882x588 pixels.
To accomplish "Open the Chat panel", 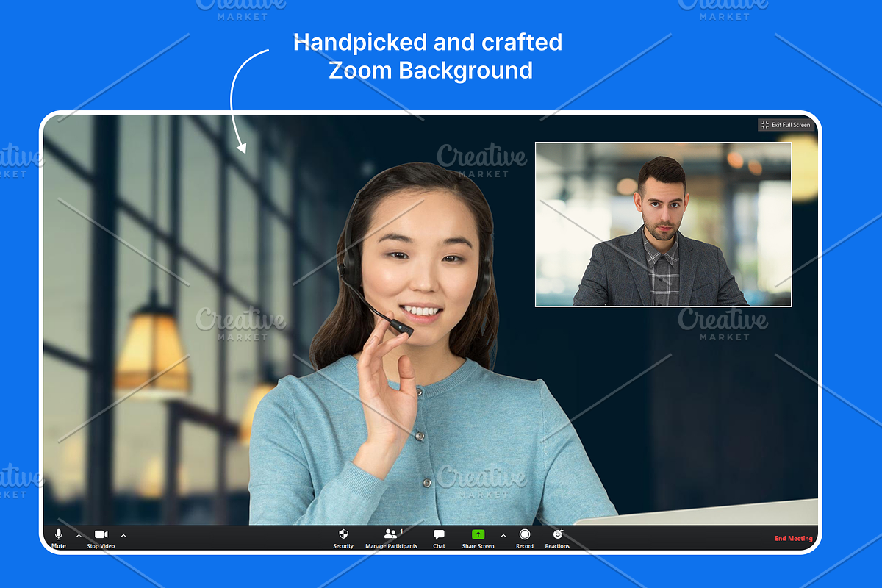I will tap(439, 538).
